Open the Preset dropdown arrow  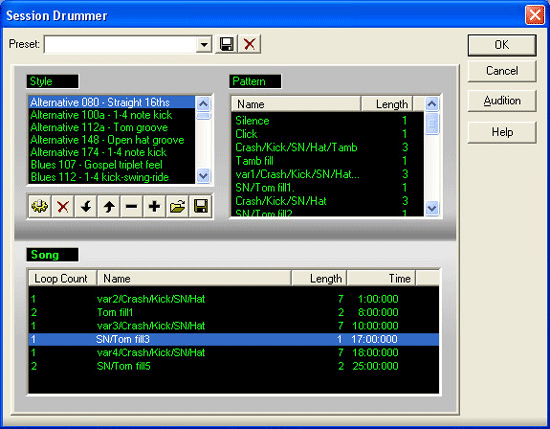[203, 45]
